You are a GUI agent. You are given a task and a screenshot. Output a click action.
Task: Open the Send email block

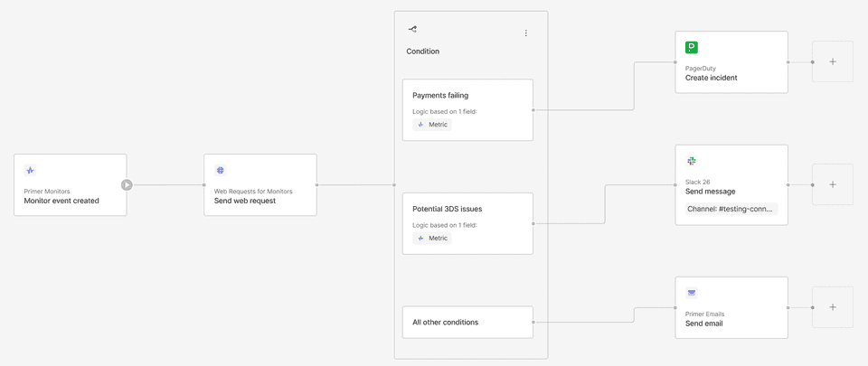pos(731,307)
